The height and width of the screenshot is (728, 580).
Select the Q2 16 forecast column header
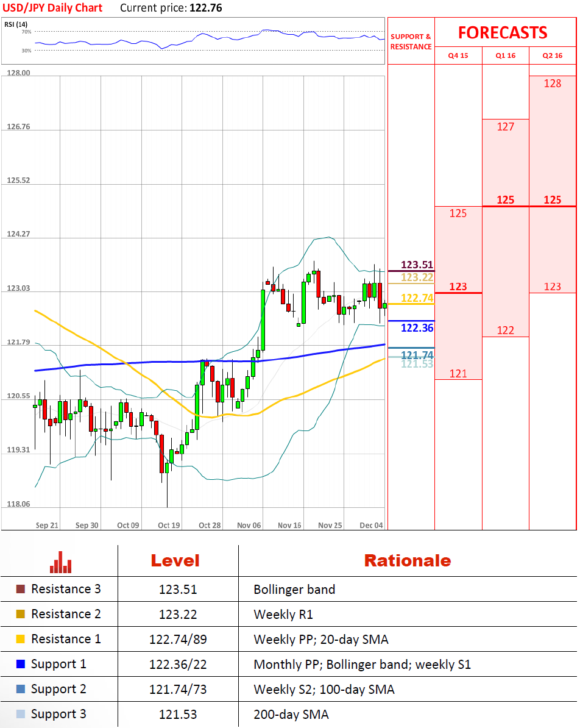[x=553, y=55]
